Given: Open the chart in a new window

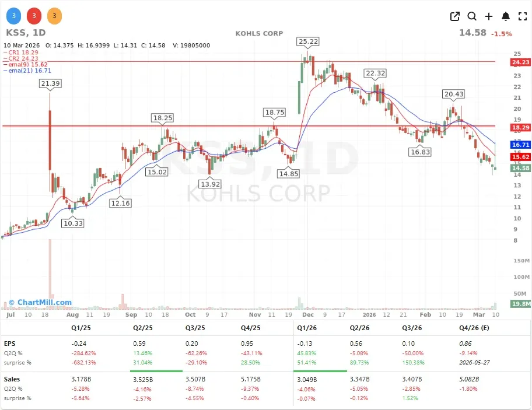Looking at the screenshot, I should pyautogui.click(x=455, y=16).
